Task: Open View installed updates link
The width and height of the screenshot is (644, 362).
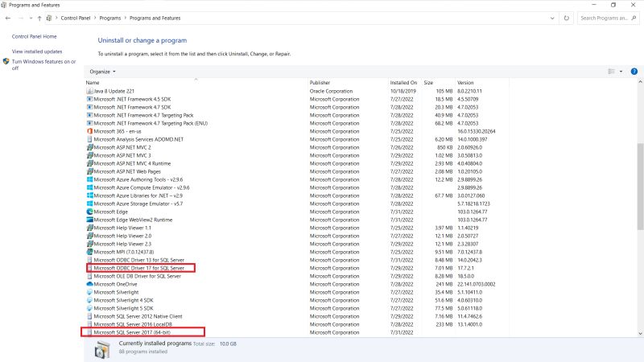Action: pos(37,51)
